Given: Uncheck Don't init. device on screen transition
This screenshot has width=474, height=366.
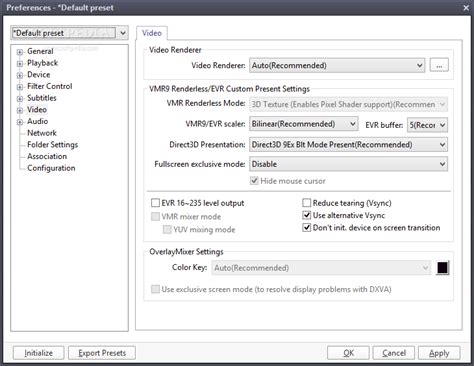Looking at the screenshot, I should (306, 228).
